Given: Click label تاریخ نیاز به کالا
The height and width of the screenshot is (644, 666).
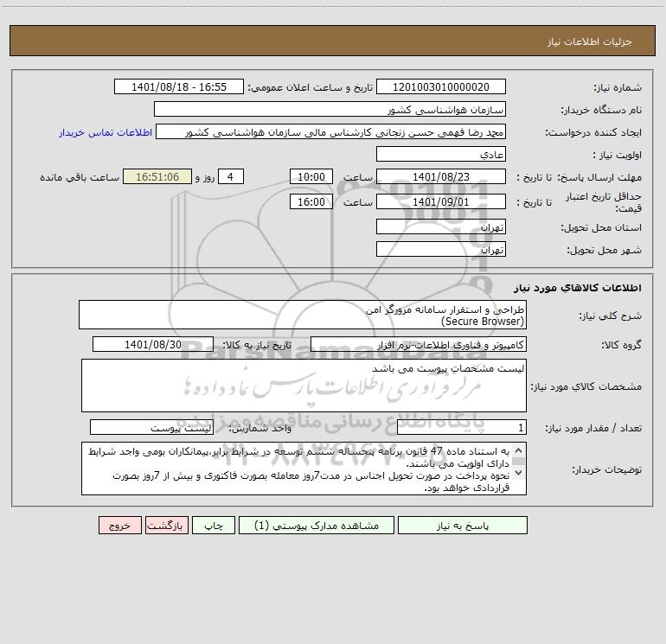Looking at the screenshot, I should pyautogui.click(x=257, y=345).
